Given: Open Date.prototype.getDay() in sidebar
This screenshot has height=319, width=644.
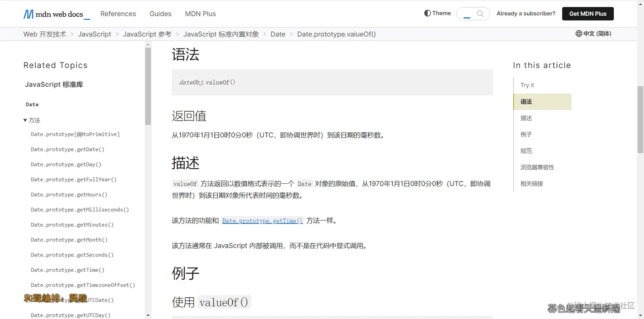Looking at the screenshot, I should click(66, 165).
